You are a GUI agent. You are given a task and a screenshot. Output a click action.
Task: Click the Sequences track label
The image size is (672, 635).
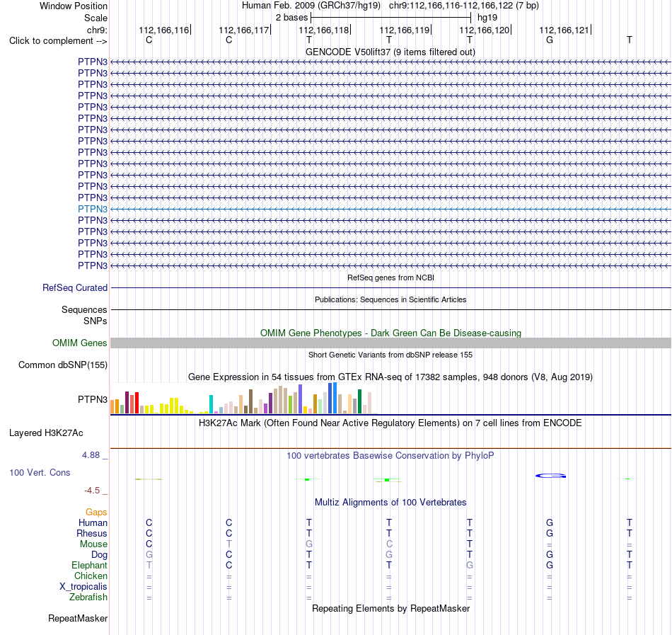click(x=84, y=309)
